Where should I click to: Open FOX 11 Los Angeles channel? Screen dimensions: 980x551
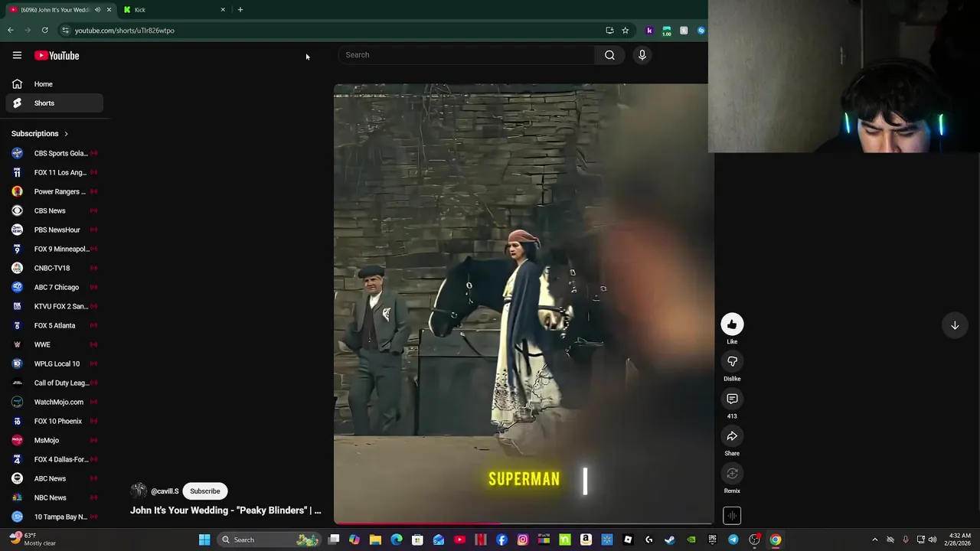[54, 172]
